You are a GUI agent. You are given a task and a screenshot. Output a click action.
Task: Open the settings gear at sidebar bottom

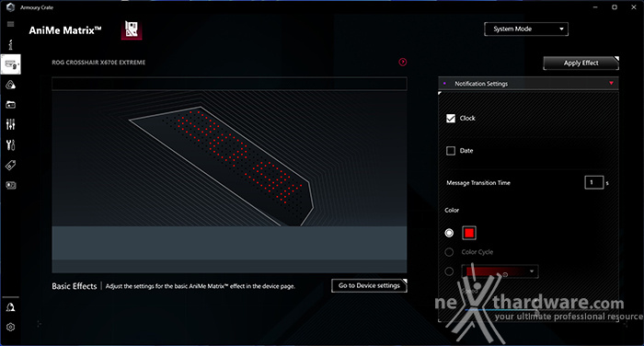(x=11, y=327)
